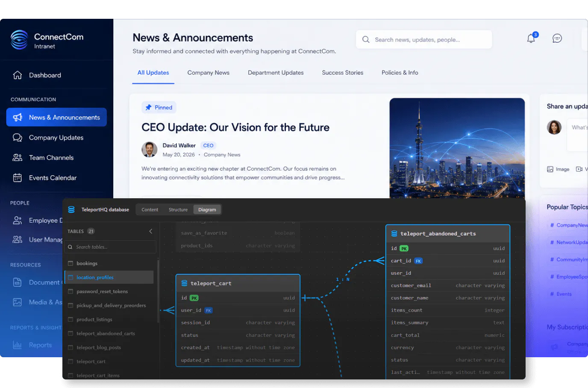The width and height of the screenshot is (588, 388).
Task: Click the Search tables input field
Action: [x=110, y=247]
